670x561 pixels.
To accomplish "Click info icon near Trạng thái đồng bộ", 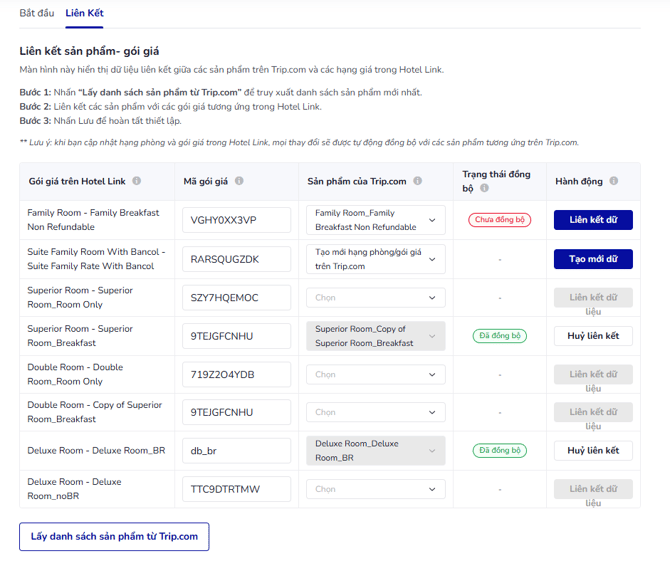I will pos(484,188).
